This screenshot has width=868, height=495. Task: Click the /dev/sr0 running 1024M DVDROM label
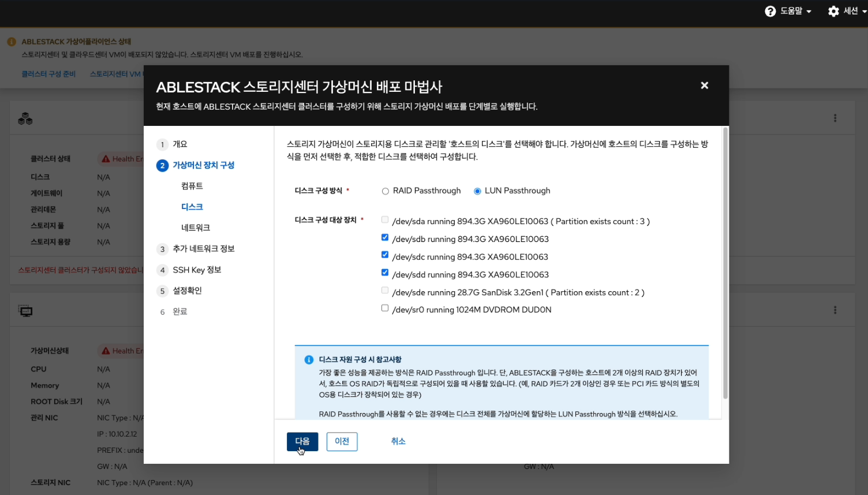pyautogui.click(x=472, y=310)
